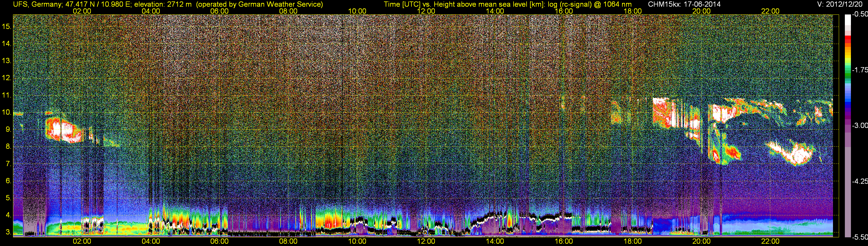Click the "04:00" label on the bottom time axis

[x=151, y=241]
